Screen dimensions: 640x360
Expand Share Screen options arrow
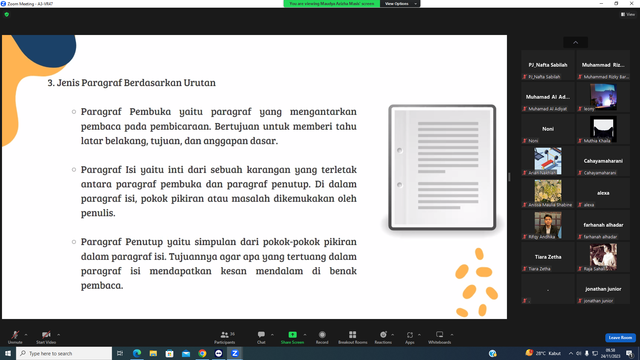click(x=305, y=335)
